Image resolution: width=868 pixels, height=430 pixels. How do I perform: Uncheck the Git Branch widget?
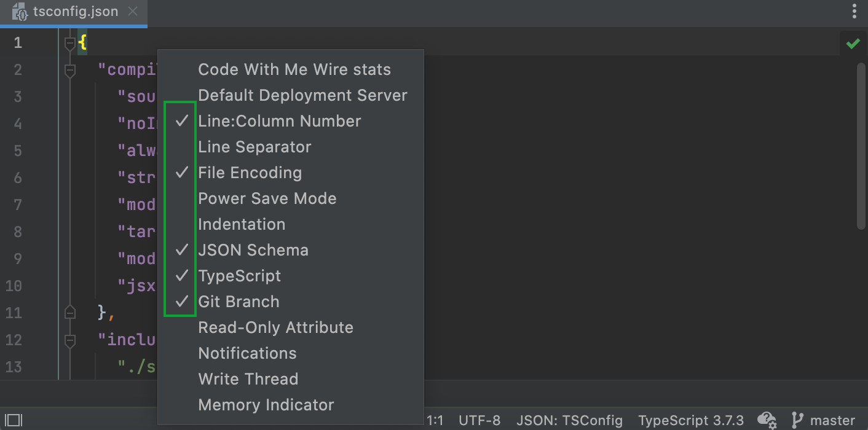(239, 302)
